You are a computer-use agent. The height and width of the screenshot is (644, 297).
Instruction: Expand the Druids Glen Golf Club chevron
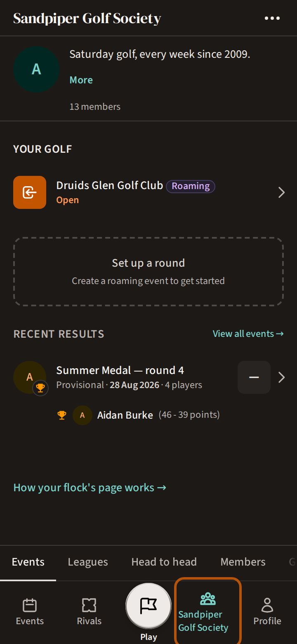[x=281, y=192]
